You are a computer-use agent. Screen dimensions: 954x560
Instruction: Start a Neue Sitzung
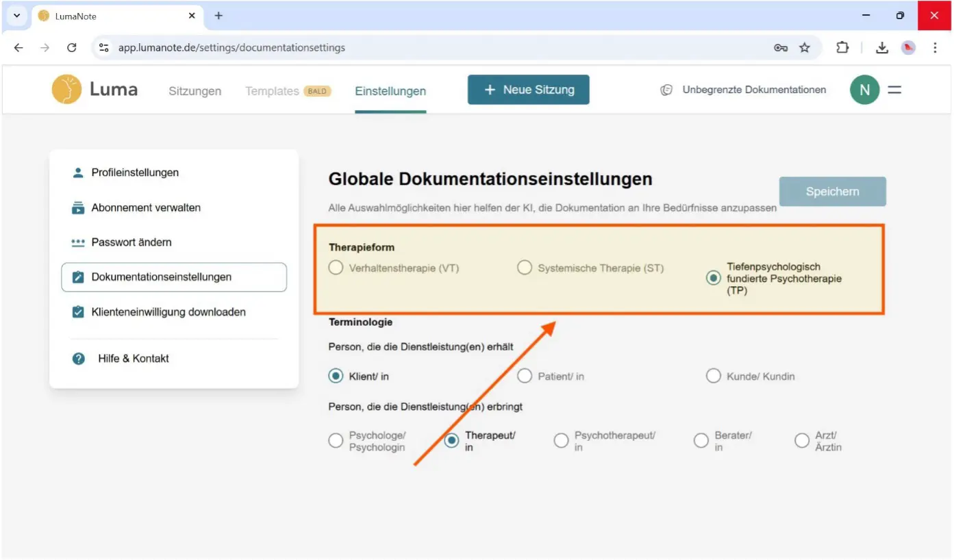pos(528,89)
